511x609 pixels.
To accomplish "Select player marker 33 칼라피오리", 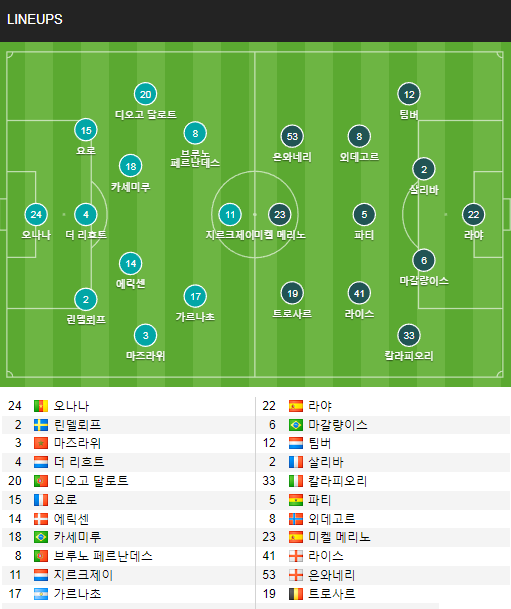I will coord(409,335).
